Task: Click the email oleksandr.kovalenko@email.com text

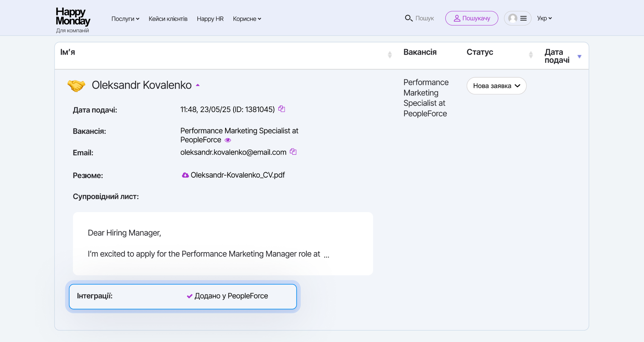Action: point(233,152)
